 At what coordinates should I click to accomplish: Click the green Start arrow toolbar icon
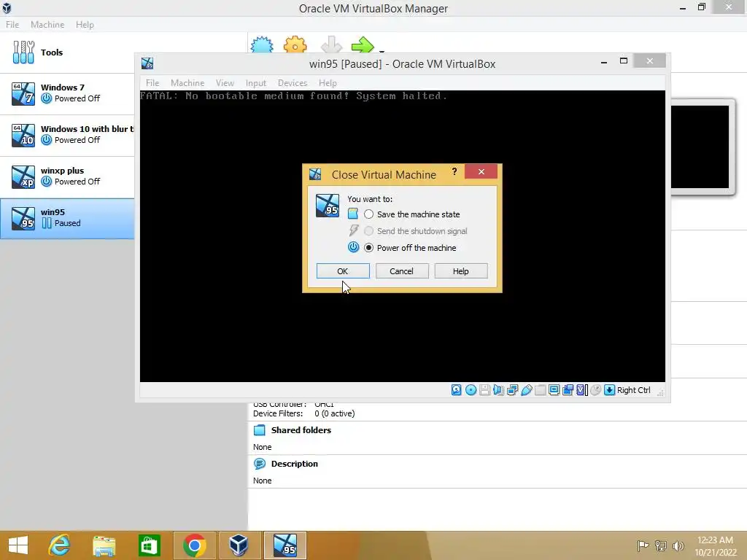[363, 44]
